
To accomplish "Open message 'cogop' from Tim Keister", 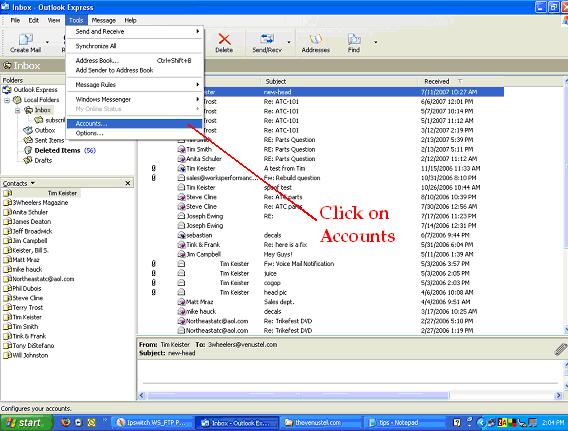I will 321,283.
